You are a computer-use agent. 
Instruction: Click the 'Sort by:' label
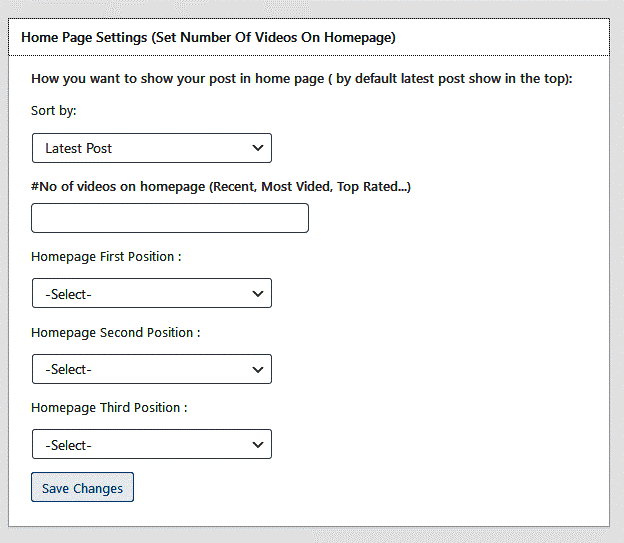[x=54, y=110]
